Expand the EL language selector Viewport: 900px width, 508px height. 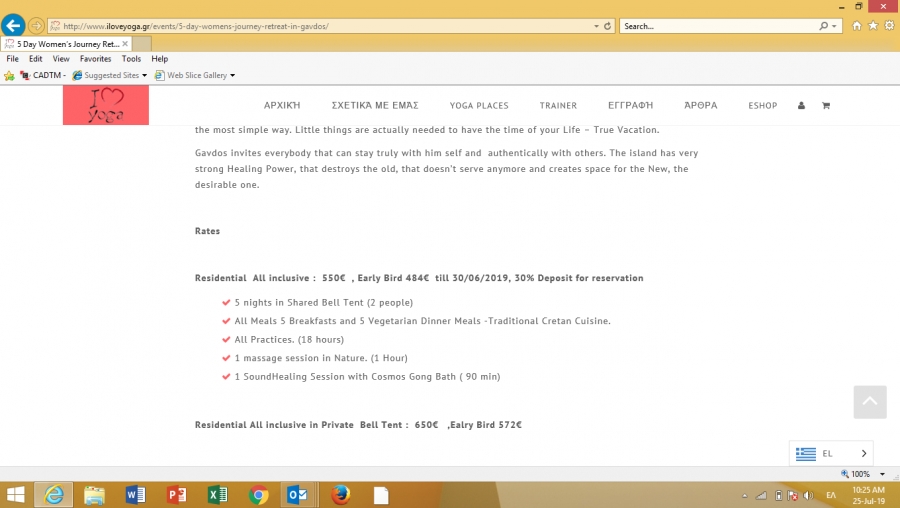coord(832,453)
